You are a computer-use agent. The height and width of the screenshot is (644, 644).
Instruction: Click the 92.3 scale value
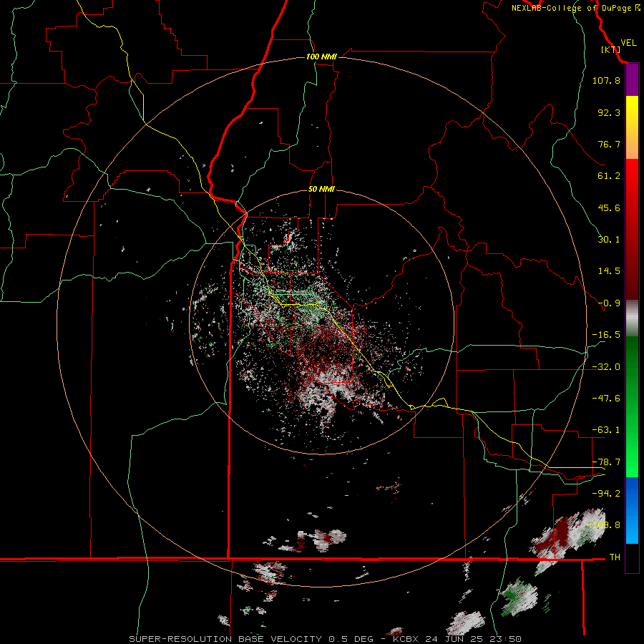609,112
